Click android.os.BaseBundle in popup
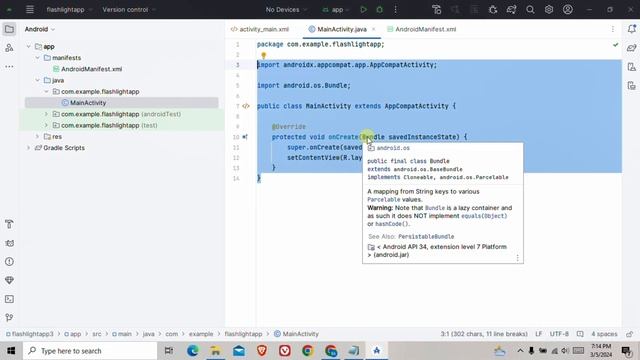This screenshot has height=360, width=640. point(428,169)
